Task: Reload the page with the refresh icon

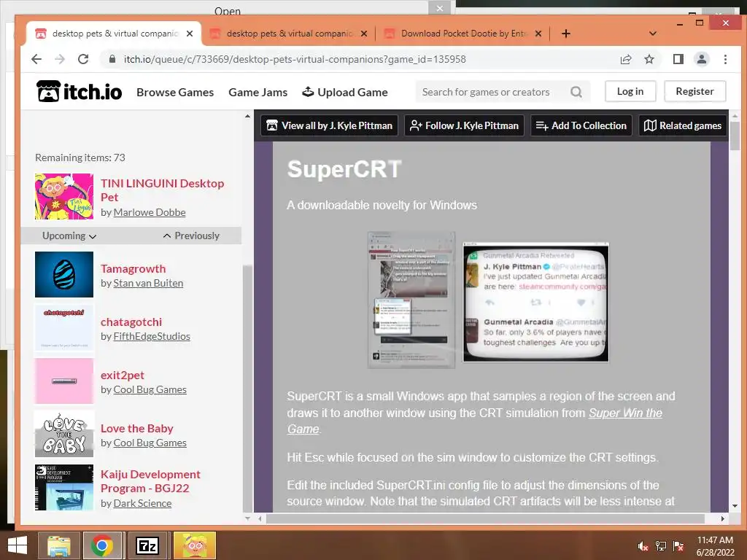Action: click(x=83, y=59)
